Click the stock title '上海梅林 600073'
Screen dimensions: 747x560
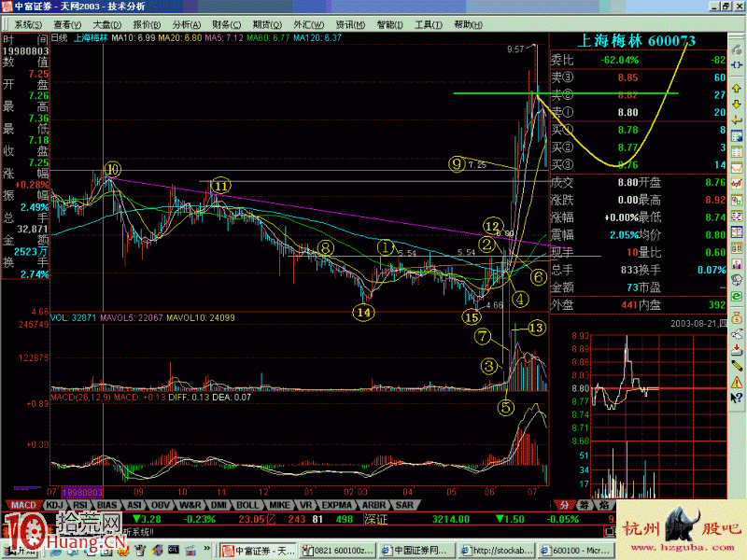click(x=637, y=41)
